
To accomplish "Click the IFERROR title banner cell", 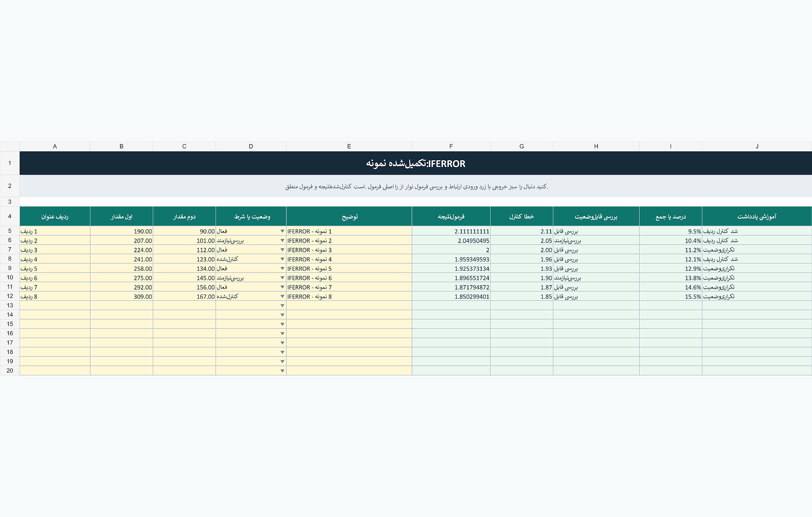I will (x=416, y=163).
